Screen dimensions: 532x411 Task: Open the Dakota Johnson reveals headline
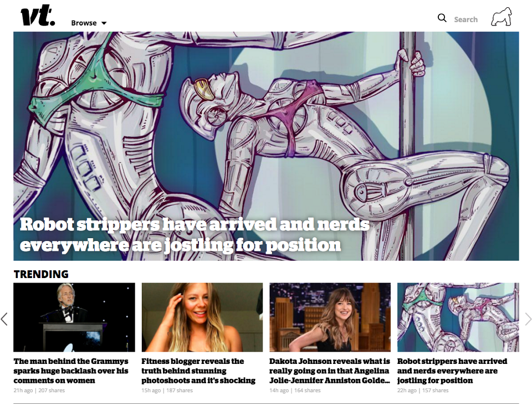pyautogui.click(x=330, y=371)
